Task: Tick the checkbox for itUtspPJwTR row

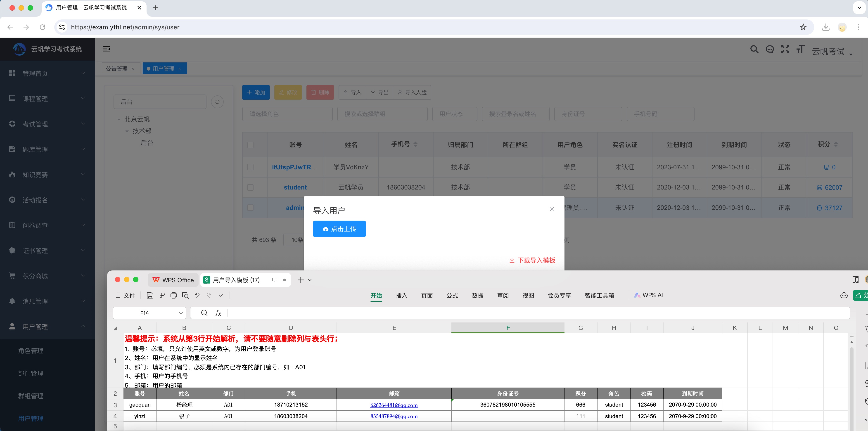Action: tap(250, 167)
